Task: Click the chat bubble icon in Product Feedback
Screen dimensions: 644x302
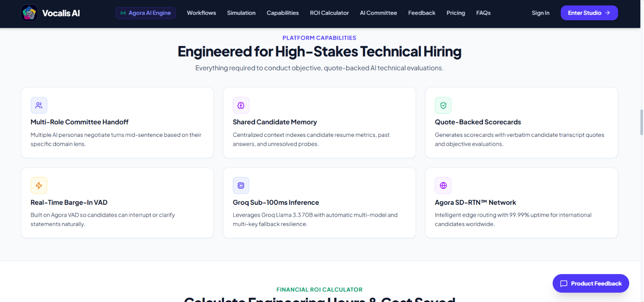Action: point(563,284)
